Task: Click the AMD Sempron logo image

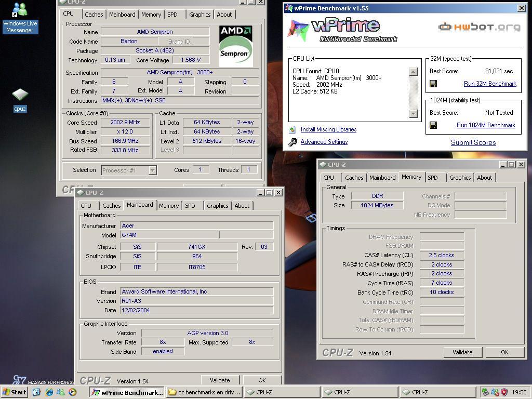Action: tap(236, 46)
